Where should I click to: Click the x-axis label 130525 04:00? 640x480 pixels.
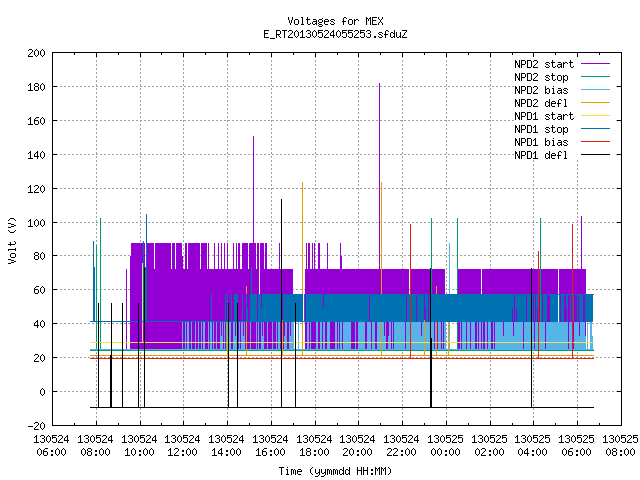coord(533,446)
